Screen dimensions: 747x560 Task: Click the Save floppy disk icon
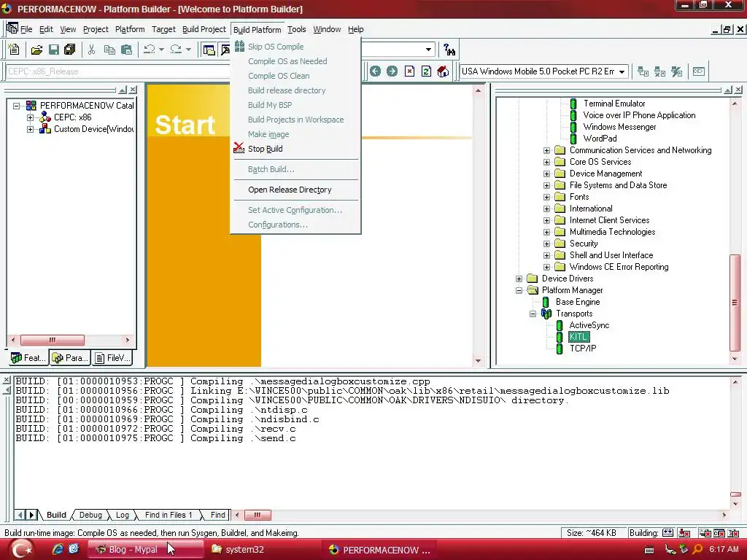(54, 49)
